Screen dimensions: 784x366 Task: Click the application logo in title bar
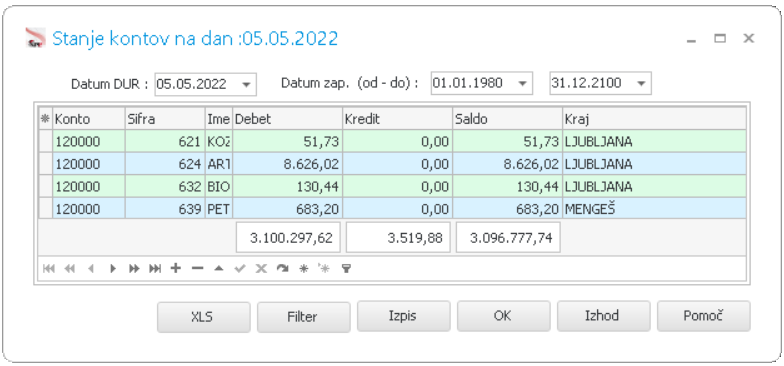pos(36,38)
